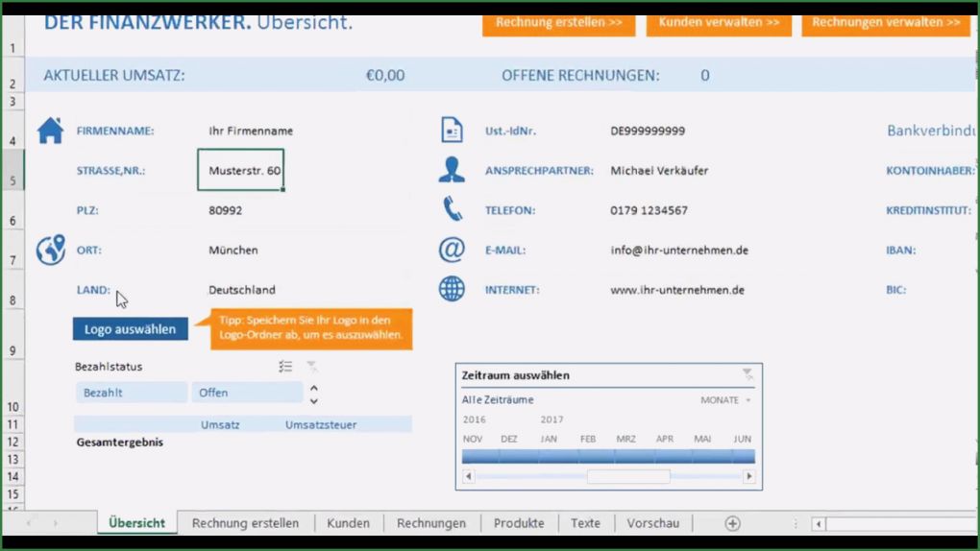Click the Umsatzsteuer column header

click(321, 425)
